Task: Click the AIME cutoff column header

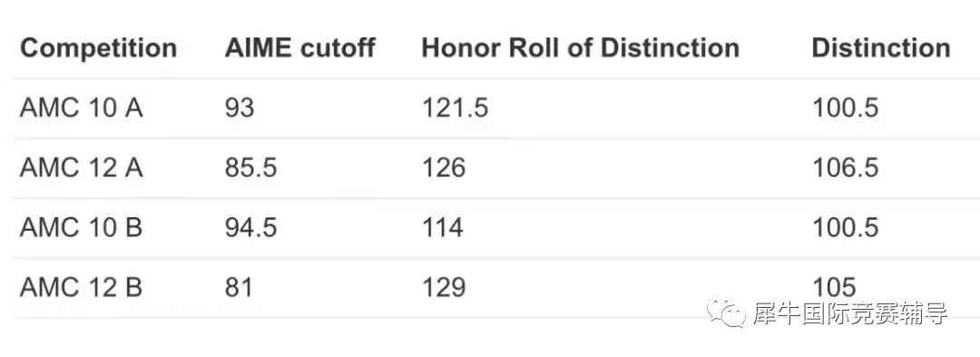Action: coord(300,48)
